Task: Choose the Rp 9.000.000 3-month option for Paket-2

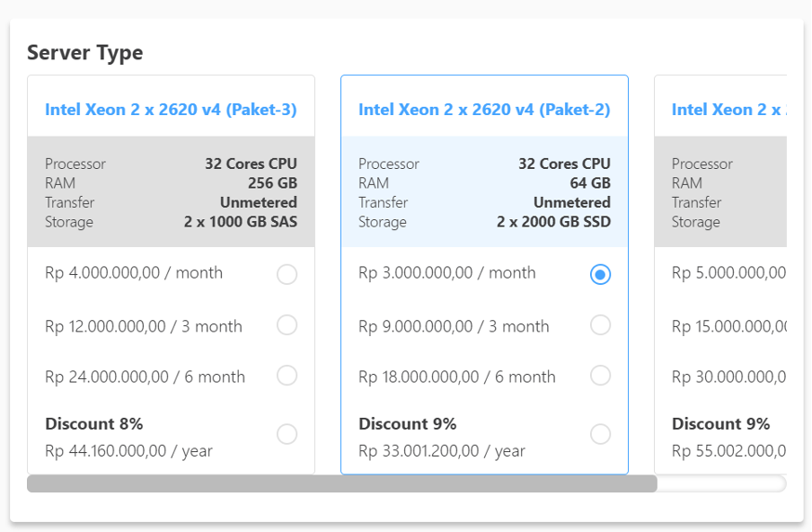Action: (x=600, y=325)
